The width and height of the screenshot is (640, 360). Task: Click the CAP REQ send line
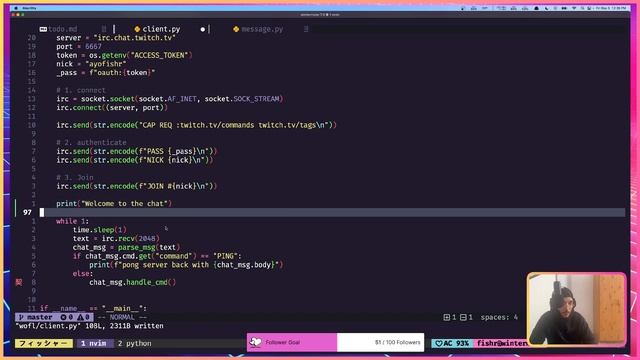click(x=196, y=125)
